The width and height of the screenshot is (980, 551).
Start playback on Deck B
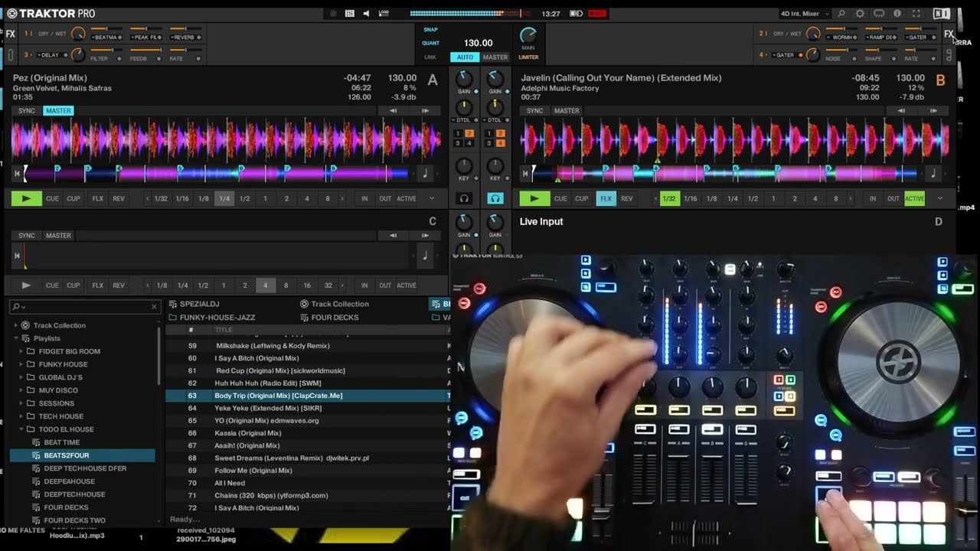pos(534,198)
